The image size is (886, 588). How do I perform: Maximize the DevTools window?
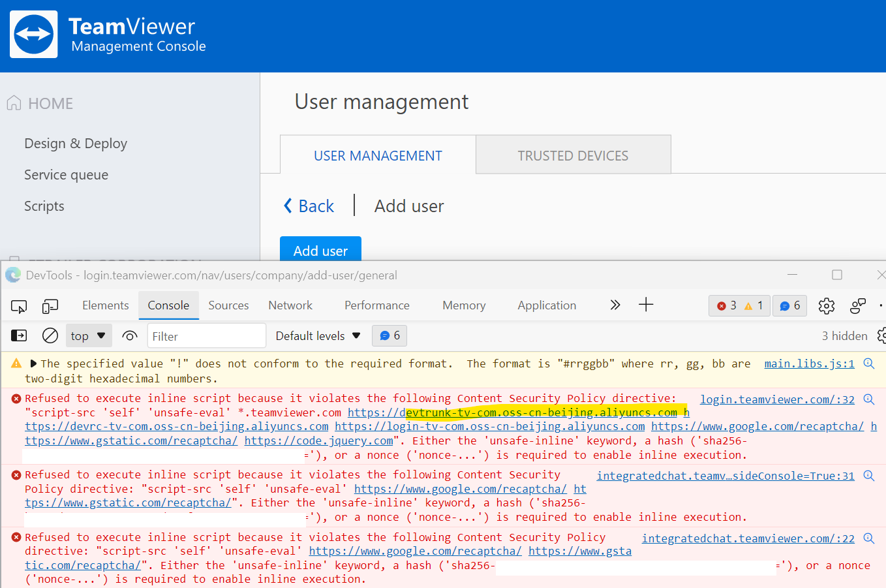(x=837, y=275)
